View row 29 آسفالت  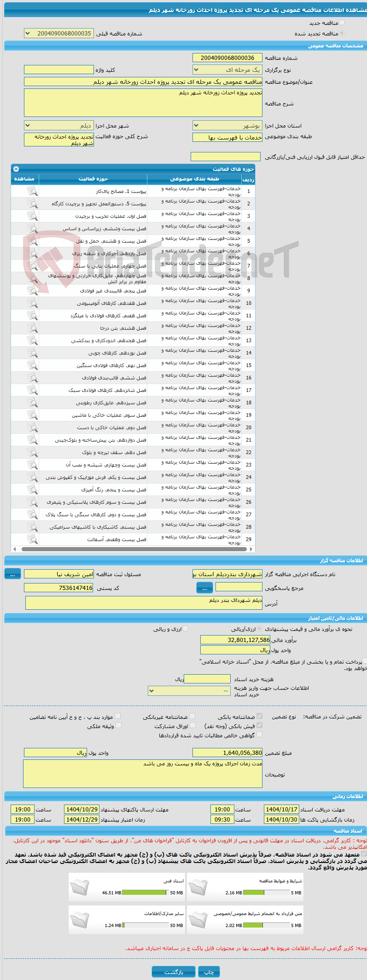point(32,539)
